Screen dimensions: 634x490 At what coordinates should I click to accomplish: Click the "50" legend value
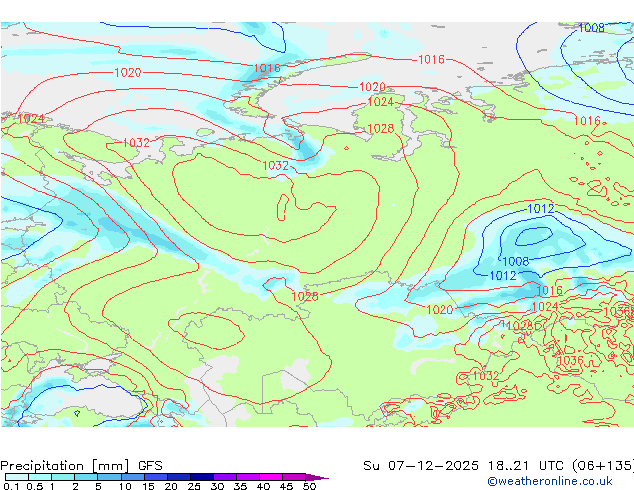click(x=309, y=486)
